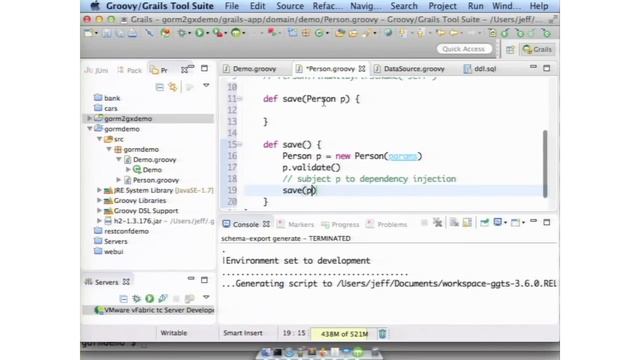Screen dimensions: 640x360
Task: Select the bank project folder
Action: 107,98
